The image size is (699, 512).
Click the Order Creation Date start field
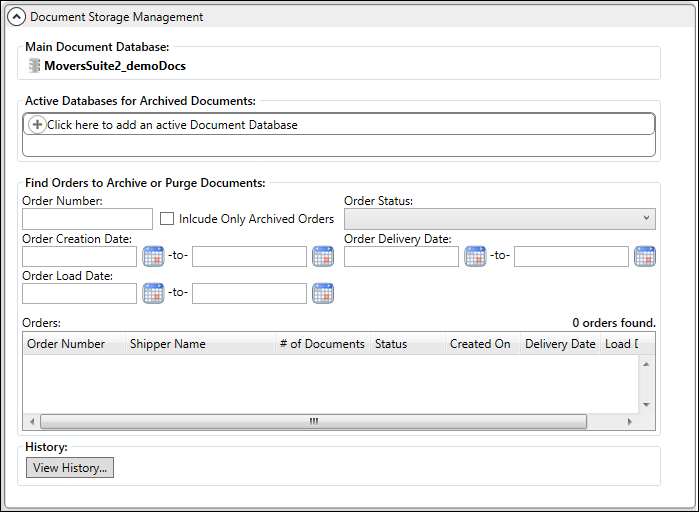click(x=79, y=257)
